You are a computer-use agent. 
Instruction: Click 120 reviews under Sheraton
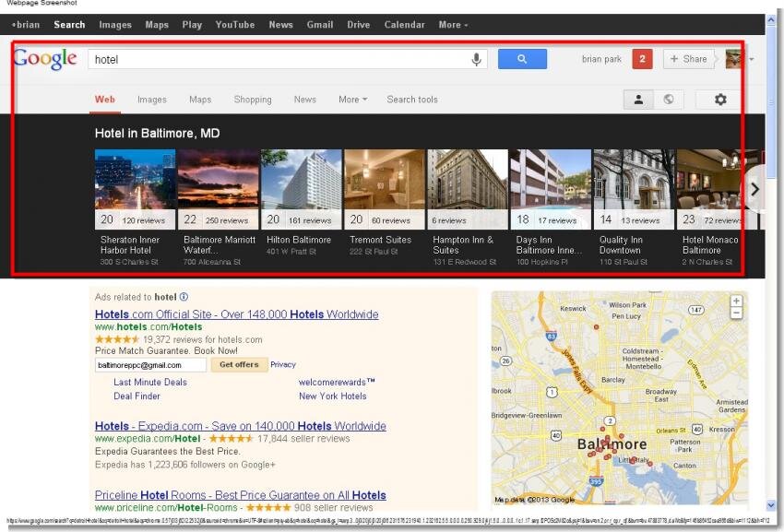pyautogui.click(x=143, y=220)
